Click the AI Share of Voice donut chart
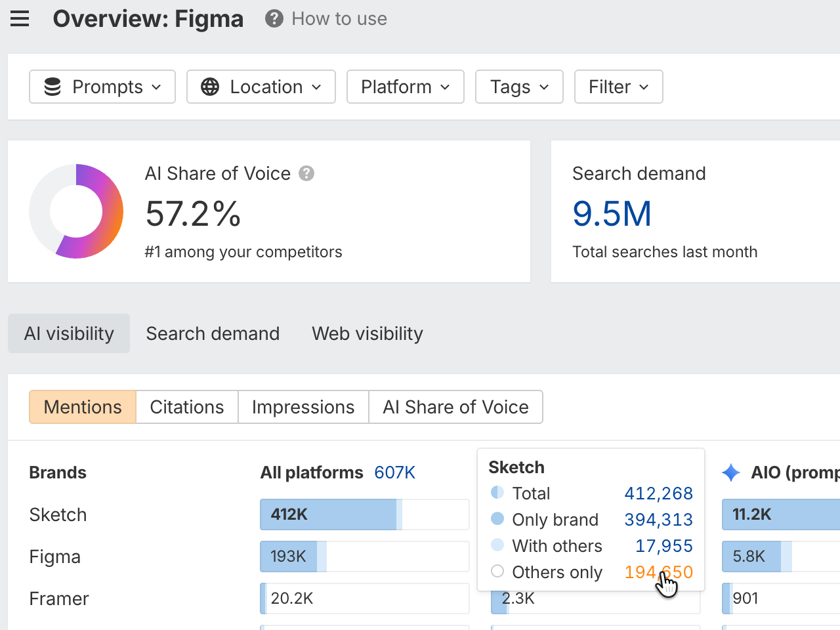840x630 pixels. (x=76, y=211)
